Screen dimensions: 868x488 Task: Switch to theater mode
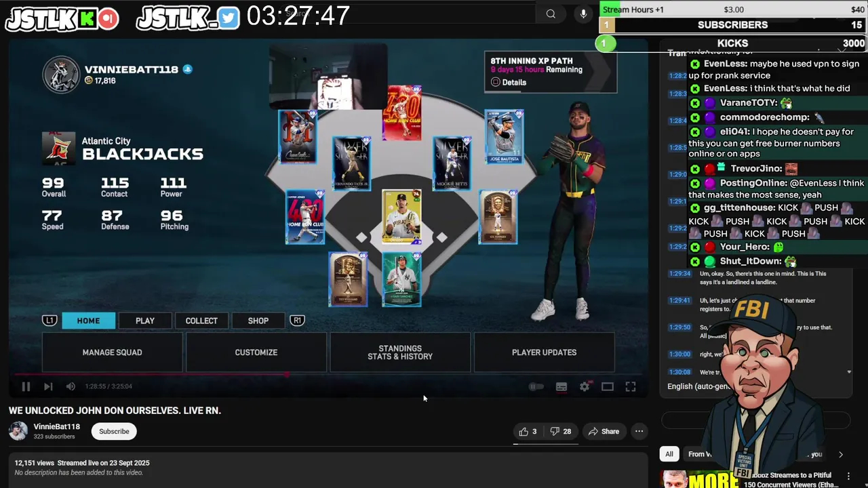pos(608,386)
